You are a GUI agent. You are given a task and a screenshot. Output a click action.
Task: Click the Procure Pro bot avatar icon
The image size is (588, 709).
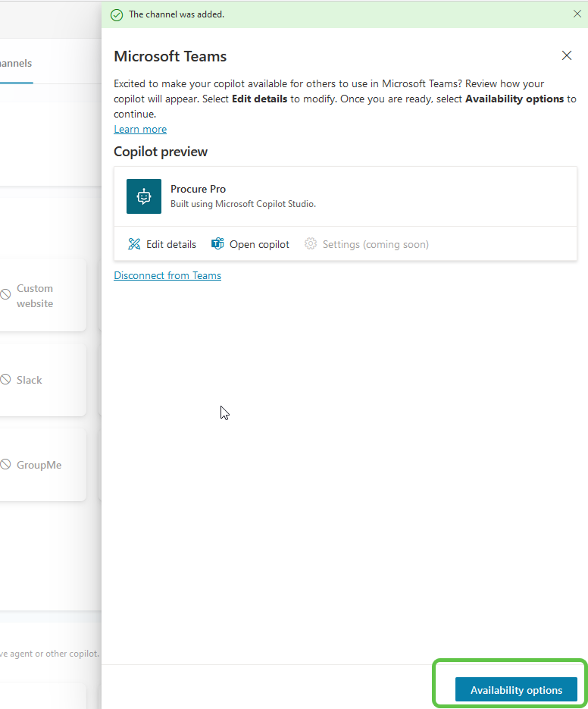(144, 196)
